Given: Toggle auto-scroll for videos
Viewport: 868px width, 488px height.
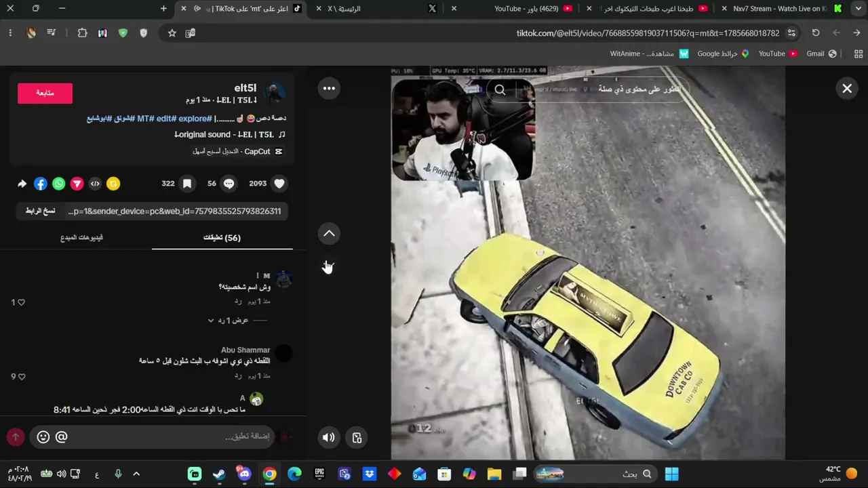Looking at the screenshot, I should click(x=357, y=438).
